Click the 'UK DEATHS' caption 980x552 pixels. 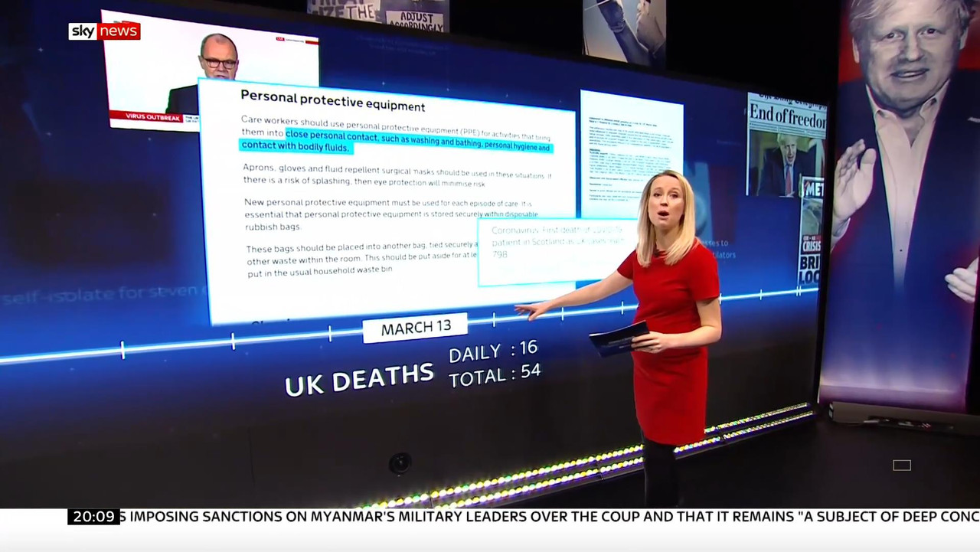(359, 378)
